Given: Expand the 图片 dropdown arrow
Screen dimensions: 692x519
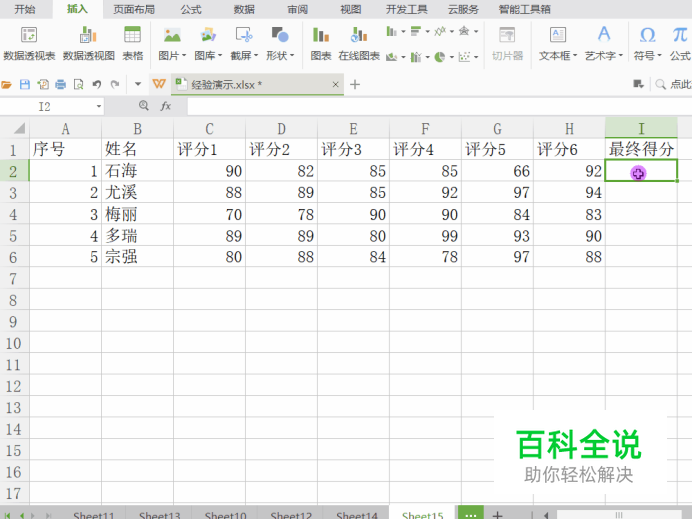Looking at the screenshot, I should click(x=184, y=56).
